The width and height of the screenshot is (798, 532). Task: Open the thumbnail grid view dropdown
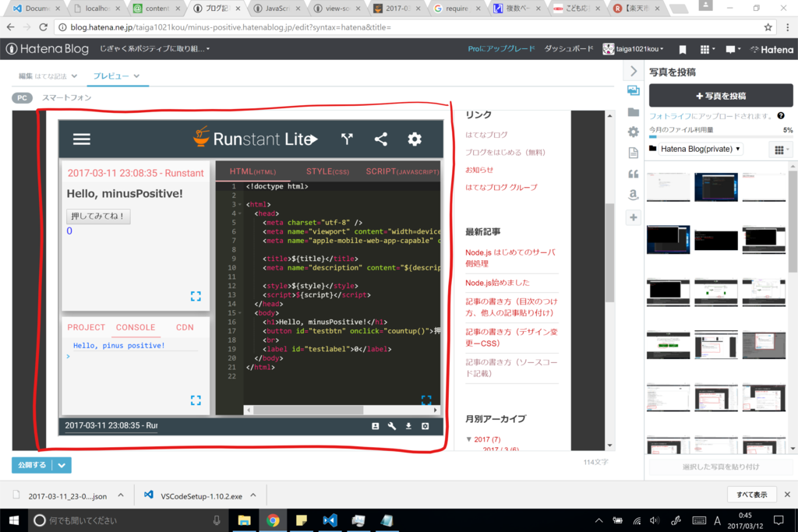coord(781,150)
